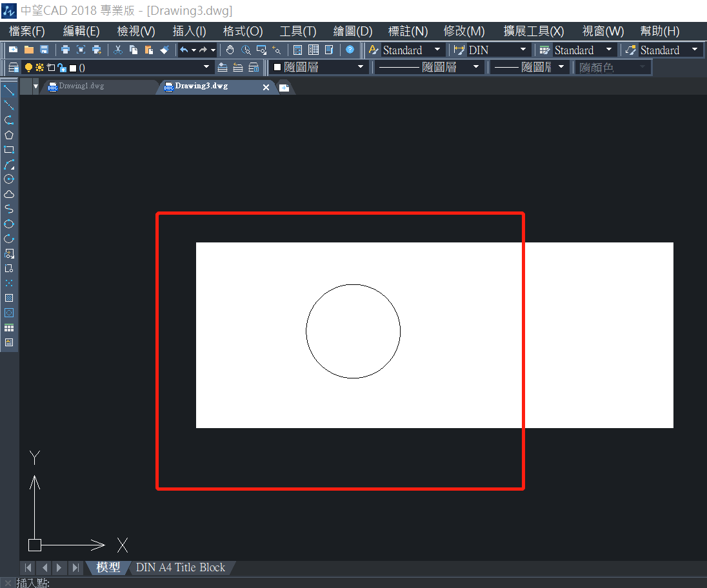Image resolution: width=707 pixels, height=588 pixels.
Task: Open the Standard text style dropdown
Action: (x=437, y=50)
